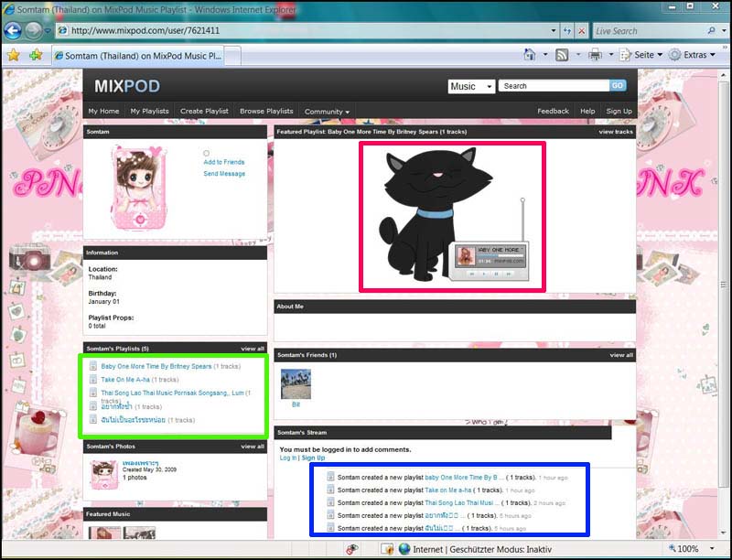Click stream icon beside 'Take on Me a-ha' entry
Screen dimensions: 732x560
point(330,490)
